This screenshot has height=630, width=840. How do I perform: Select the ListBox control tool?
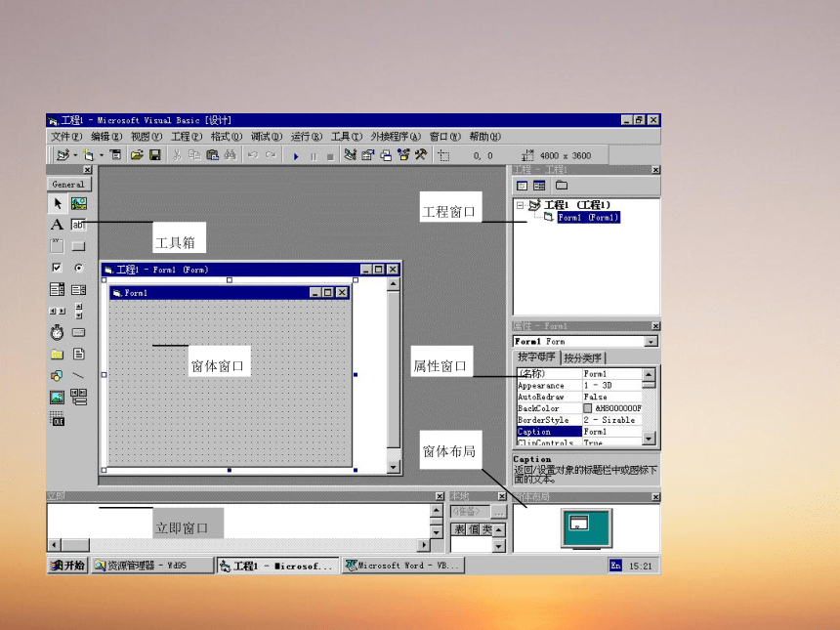pyautogui.click(x=79, y=289)
